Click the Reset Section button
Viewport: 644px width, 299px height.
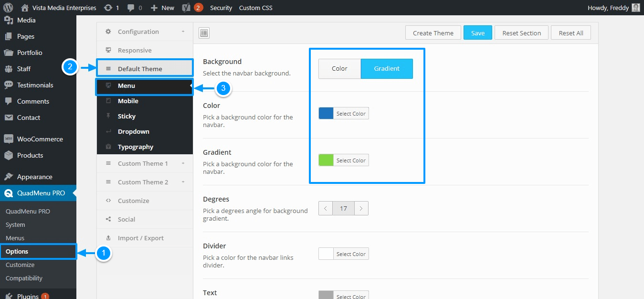coord(522,33)
